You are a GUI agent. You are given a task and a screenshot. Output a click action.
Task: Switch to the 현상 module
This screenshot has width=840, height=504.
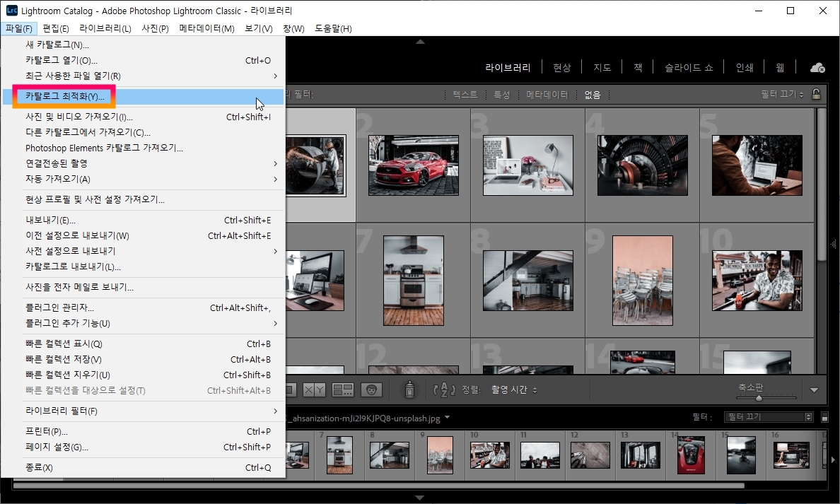[562, 67]
